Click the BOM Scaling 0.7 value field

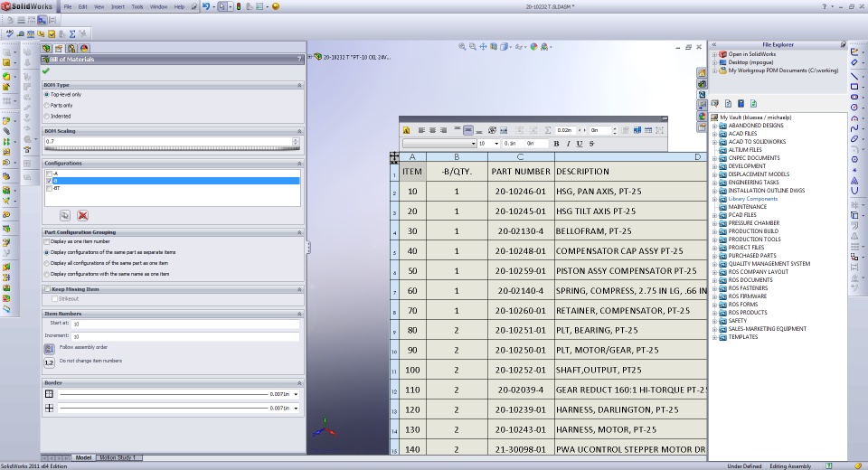coord(168,142)
